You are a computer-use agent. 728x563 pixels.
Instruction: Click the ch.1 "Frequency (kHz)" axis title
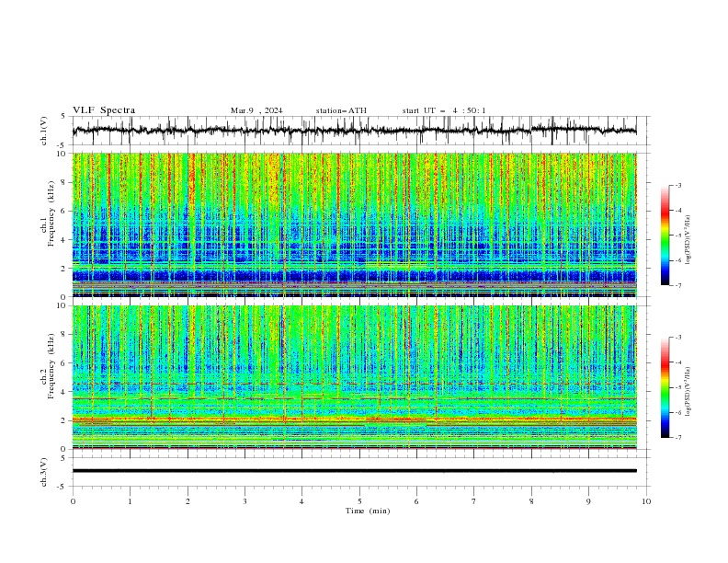51,213
